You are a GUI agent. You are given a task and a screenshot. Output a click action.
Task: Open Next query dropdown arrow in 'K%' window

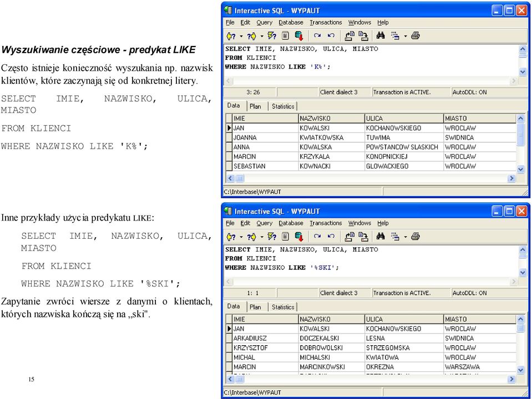click(x=262, y=36)
